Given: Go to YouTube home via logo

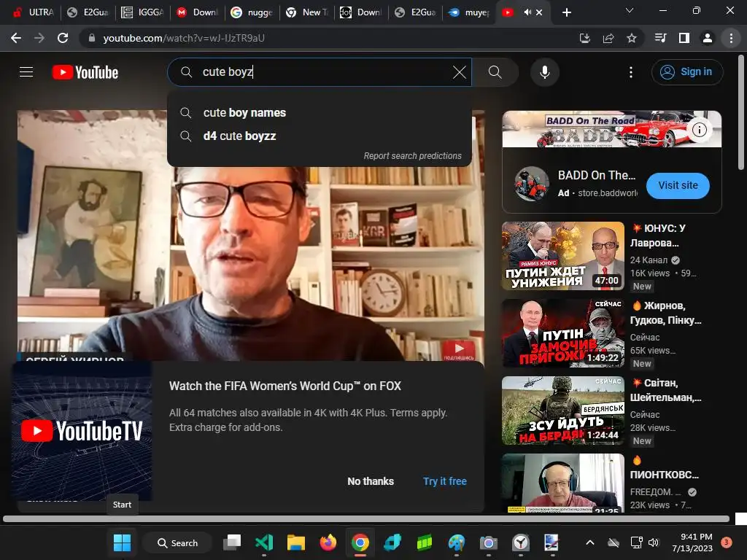Looking at the screenshot, I should pos(85,72).
